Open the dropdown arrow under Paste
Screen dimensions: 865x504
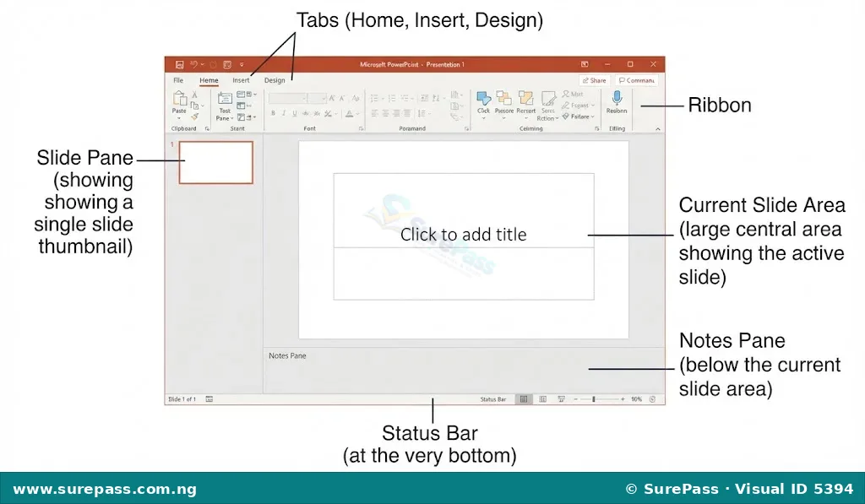[x=179, y=118]
